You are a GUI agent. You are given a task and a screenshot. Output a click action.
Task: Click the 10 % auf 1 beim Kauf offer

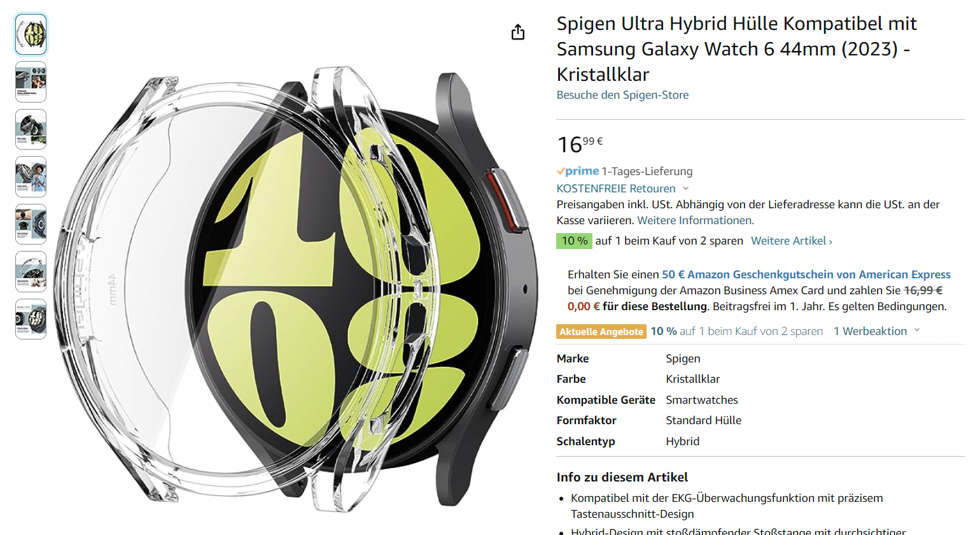(x=736, y=331)
